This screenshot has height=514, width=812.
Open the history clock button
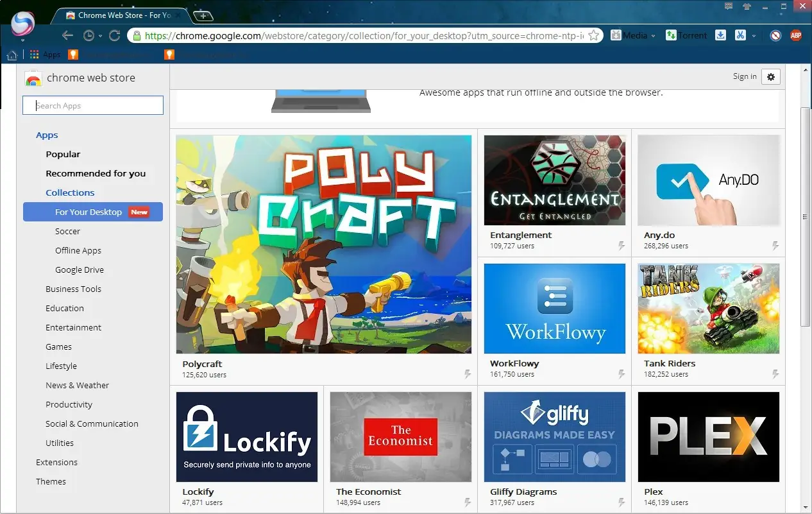coord(89,35)
